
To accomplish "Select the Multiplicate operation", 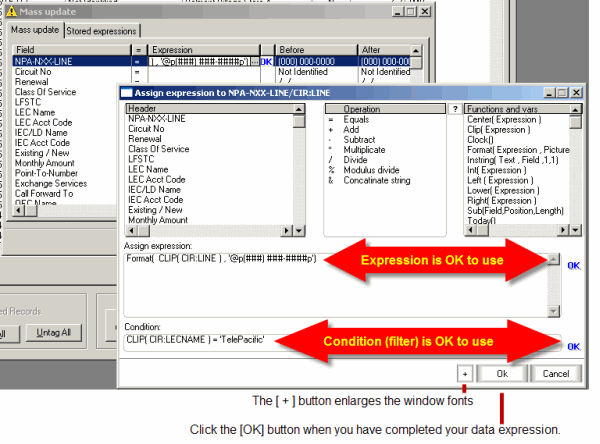I will point(364,150).
